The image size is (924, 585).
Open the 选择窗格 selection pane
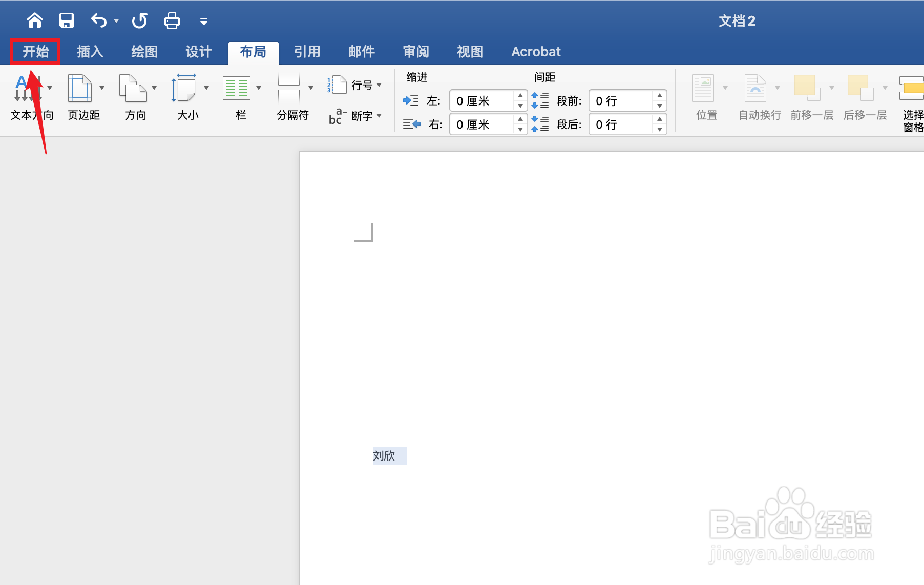tap(912, 105)
